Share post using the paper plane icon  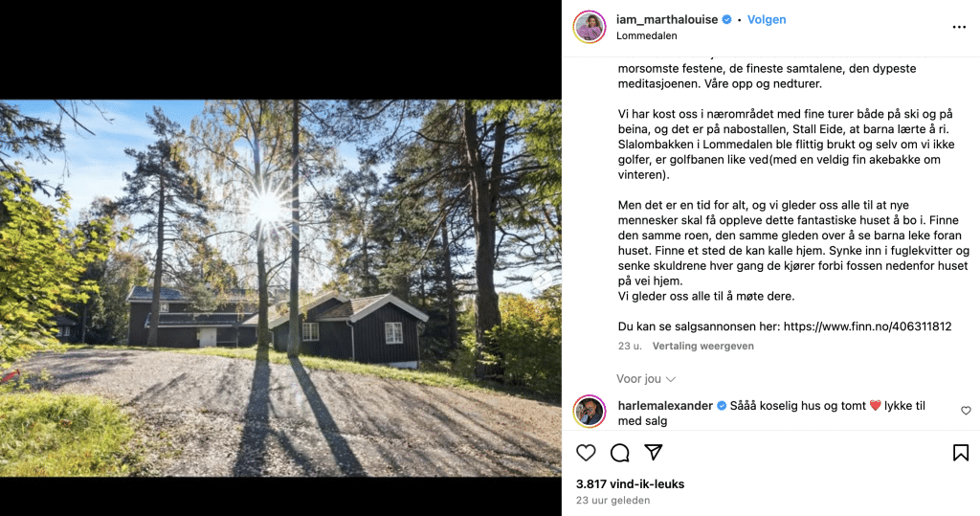click(x=653, y=452)
